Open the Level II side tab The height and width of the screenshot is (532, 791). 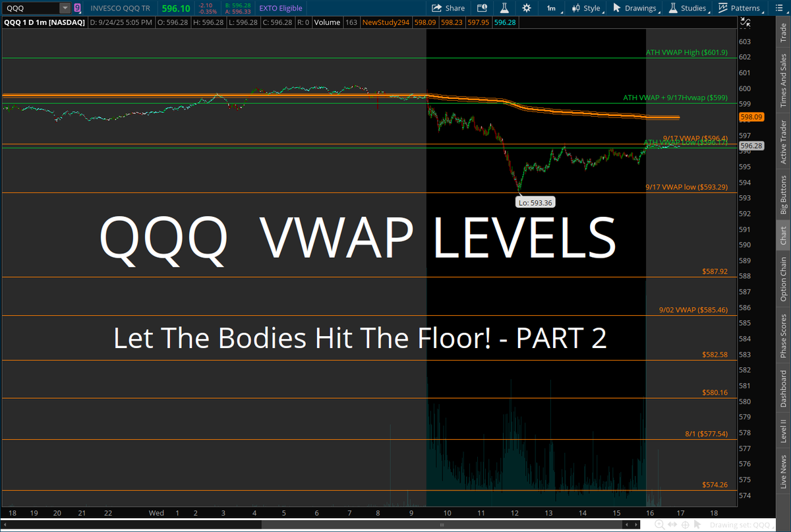coord(783,430)
